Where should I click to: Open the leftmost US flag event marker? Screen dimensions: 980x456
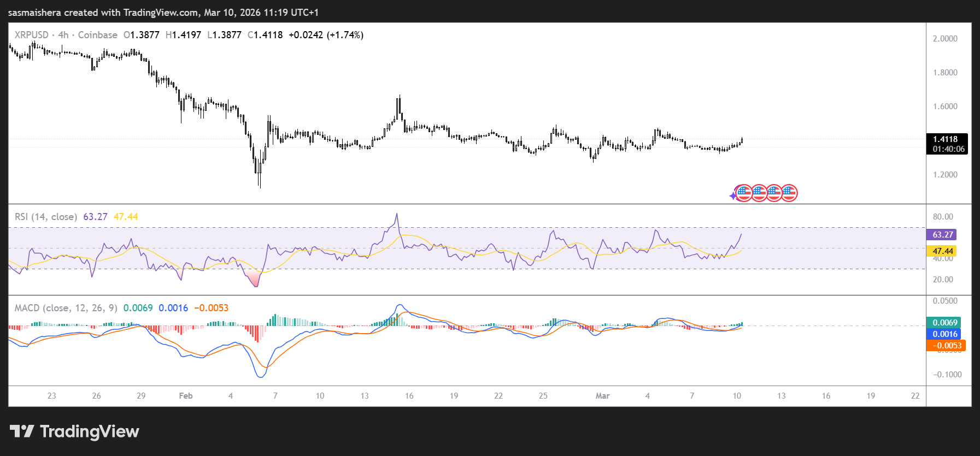tap(744, 193)
